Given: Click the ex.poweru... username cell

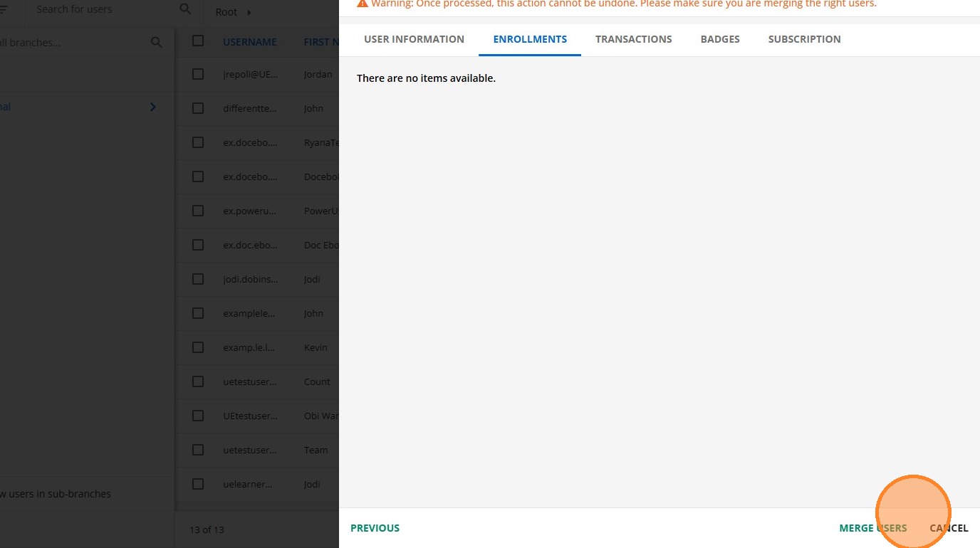Looking at the screenshot, I should pyautogui.click(x=250, y=211).
